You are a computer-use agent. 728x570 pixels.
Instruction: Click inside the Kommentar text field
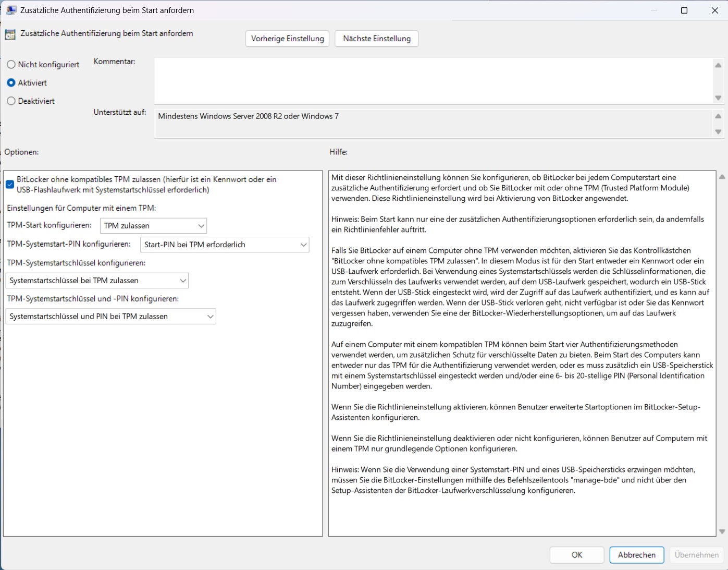click(433, 81)
